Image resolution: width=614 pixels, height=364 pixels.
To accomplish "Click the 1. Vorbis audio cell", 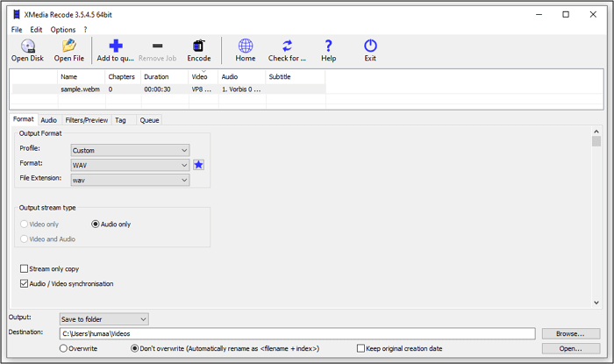I will click(x=241, y=89).
